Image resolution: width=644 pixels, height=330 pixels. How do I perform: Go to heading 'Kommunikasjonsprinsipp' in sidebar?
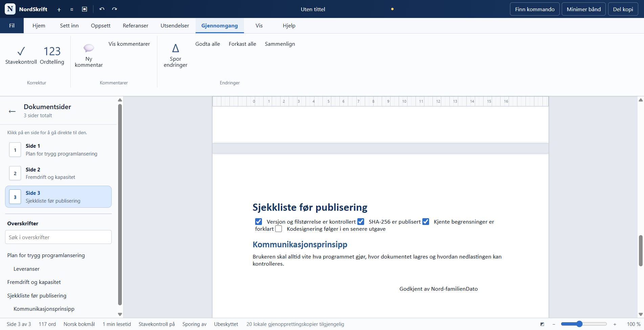point(44,309)
